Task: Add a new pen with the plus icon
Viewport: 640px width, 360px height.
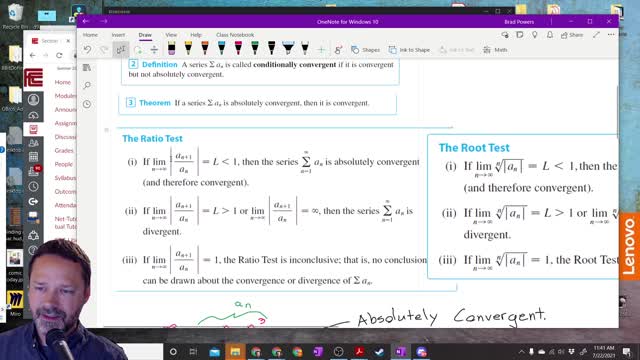Action: (321, 50)
